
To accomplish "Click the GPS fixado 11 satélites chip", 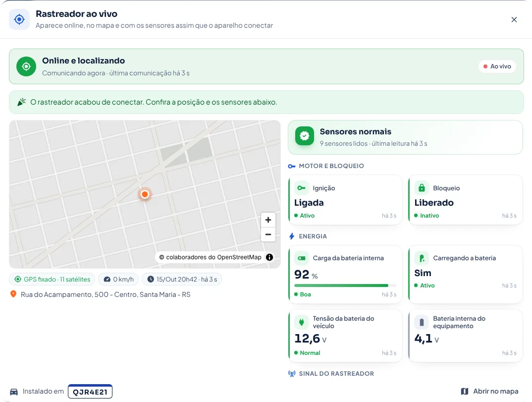I will pos(52,279).
